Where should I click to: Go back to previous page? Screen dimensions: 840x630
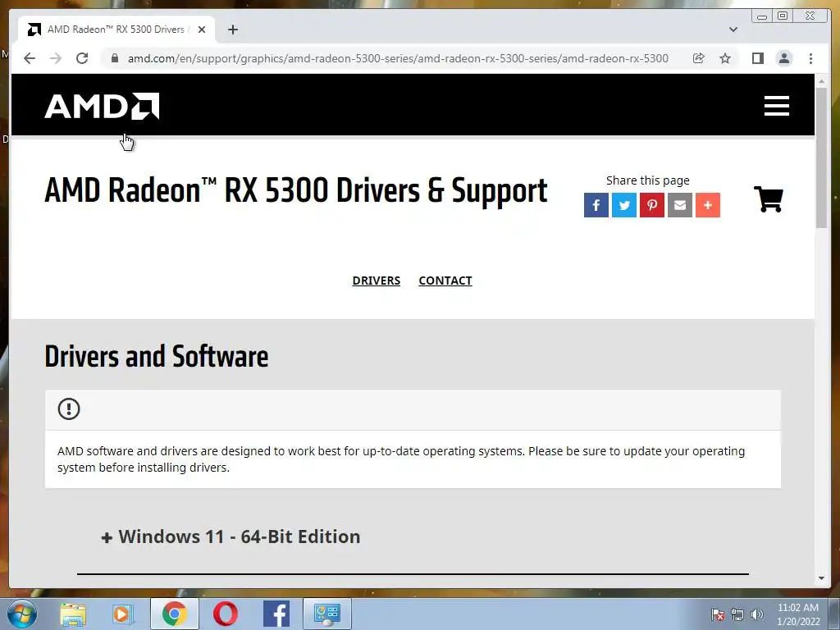[x=30, y=58]
